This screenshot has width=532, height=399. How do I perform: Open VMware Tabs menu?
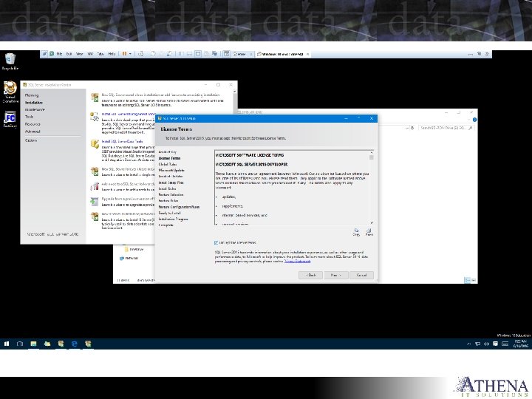pyautogui.click(x=100, y=54)
